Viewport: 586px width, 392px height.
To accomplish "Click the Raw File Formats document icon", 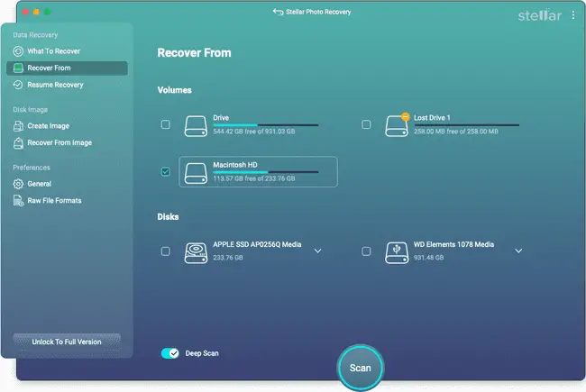I will 18,201.
